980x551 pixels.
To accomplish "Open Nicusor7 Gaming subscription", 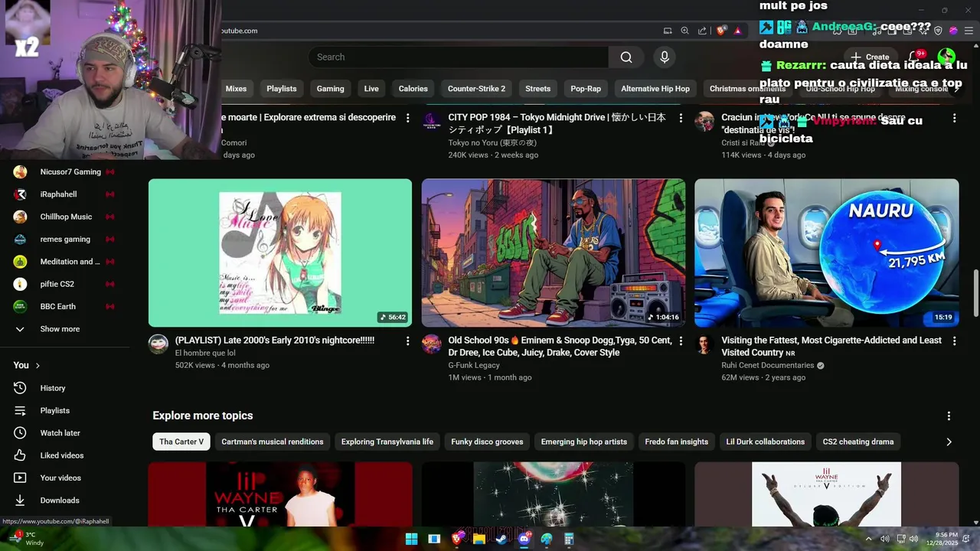I will [x=64, y=172].
